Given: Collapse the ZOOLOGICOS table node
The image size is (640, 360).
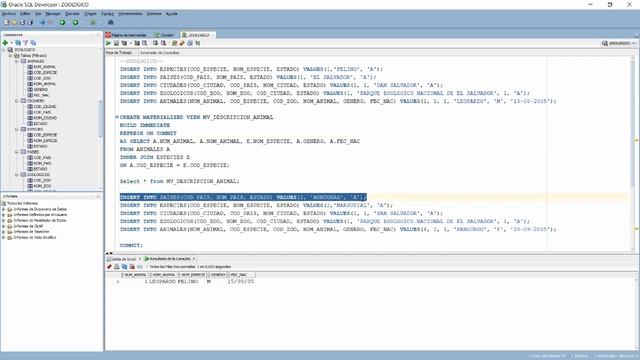Looking at the screenshot, I should coord(17,175).
